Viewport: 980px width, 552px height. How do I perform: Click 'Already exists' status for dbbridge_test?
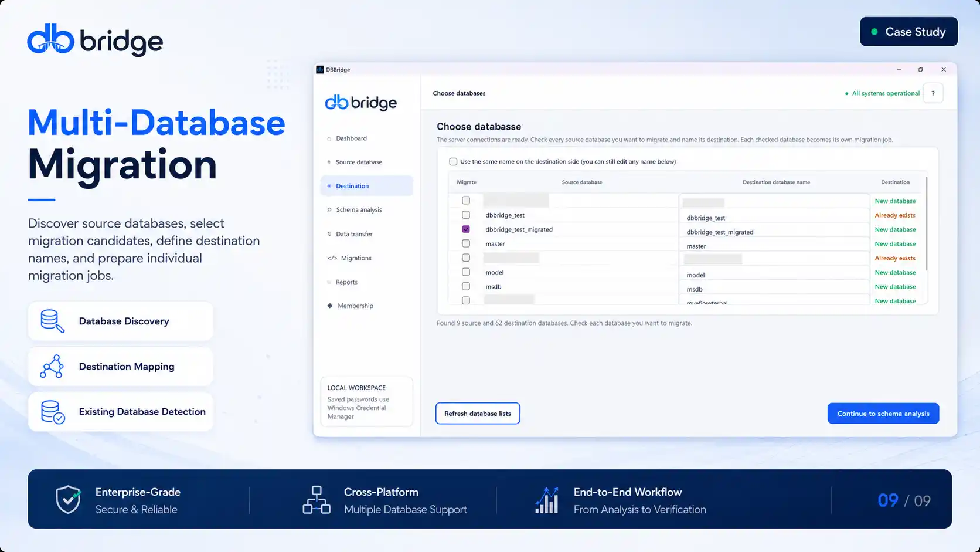[x=895, y=215]
